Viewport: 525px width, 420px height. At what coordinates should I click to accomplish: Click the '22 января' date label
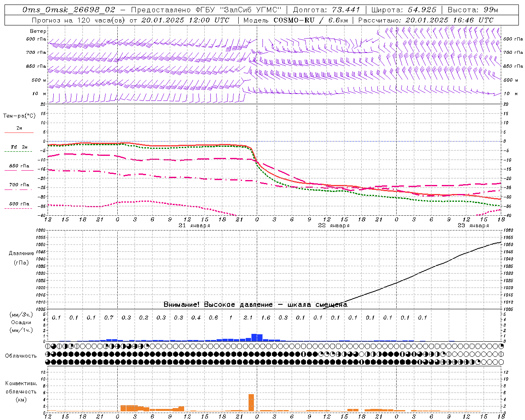tap(334, 226)
